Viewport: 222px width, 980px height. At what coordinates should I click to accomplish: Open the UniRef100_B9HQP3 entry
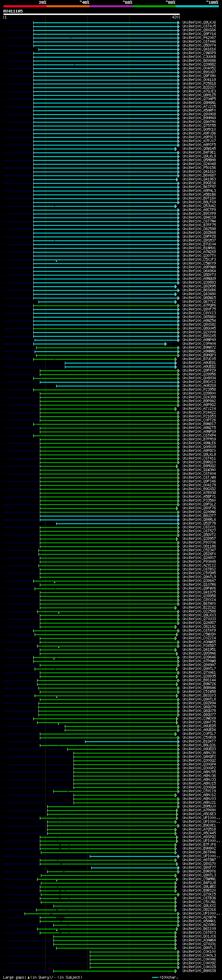pos(199,355)
